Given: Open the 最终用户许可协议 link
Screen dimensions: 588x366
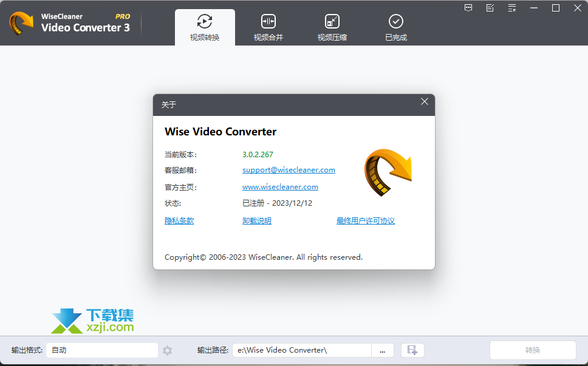Looking at the screenshot, I should [x=366, y=221].
